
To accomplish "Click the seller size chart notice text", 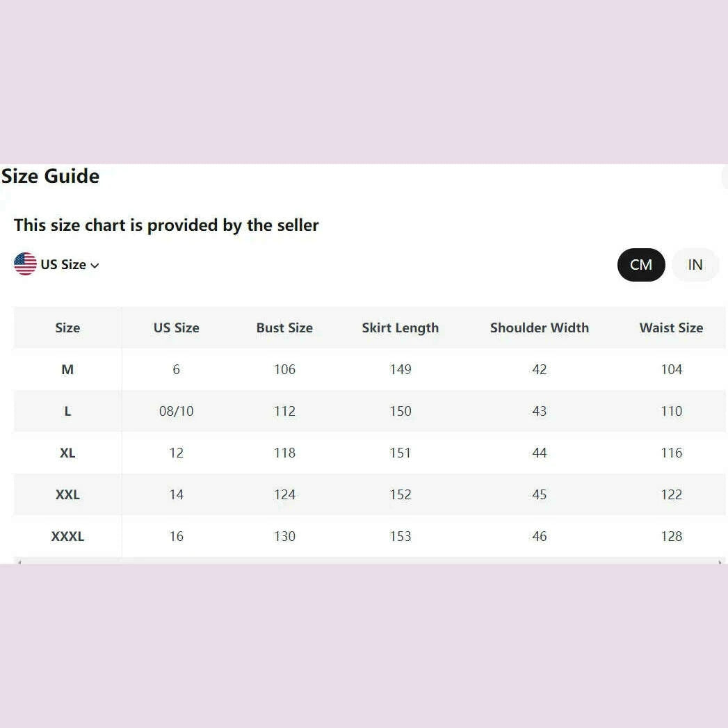I will [166, 225].
